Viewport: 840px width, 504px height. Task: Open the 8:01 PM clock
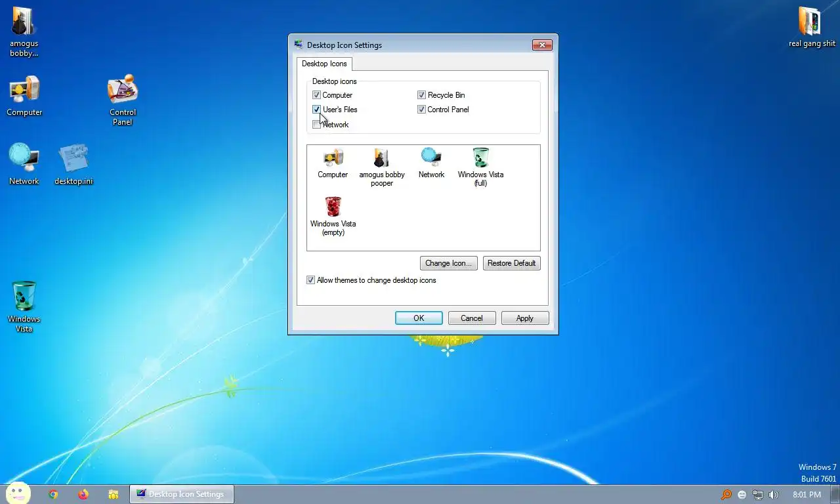click(807, 494)
